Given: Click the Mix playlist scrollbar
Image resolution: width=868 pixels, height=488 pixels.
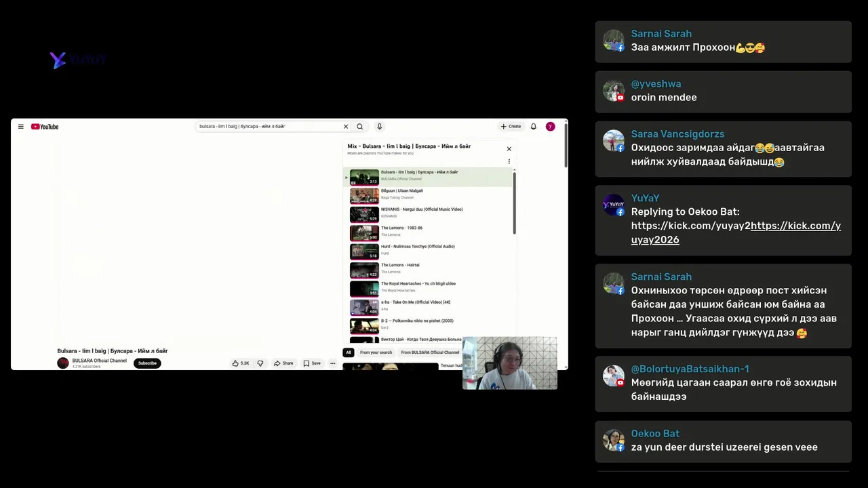Looking at the screenshot, I should (514, 203).
